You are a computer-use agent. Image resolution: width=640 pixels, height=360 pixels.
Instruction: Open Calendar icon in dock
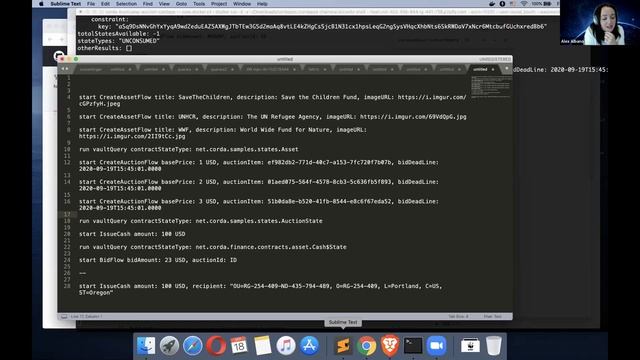(239, 345)
